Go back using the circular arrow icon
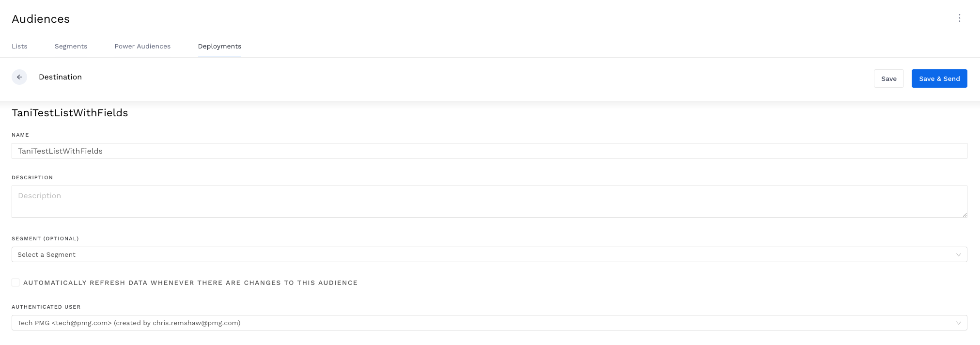The width and height of the screenshot is (980, 345). tap(20, 77)
